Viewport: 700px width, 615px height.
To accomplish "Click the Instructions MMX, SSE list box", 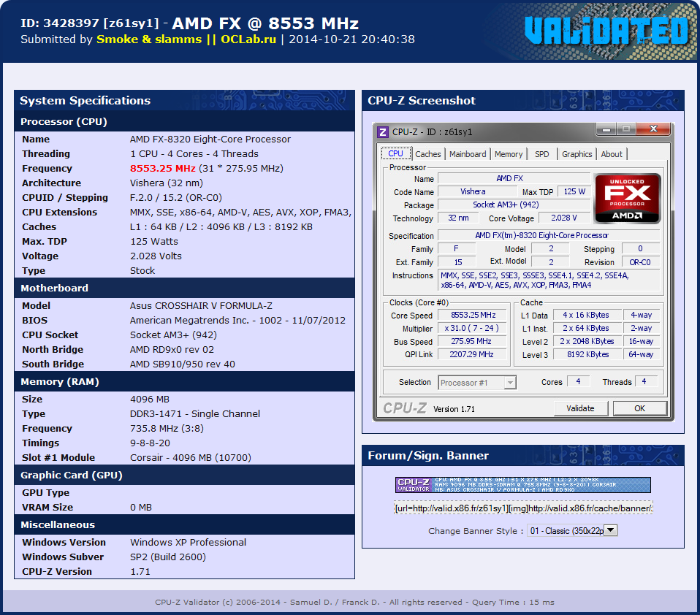I will (x=549, y=280).
